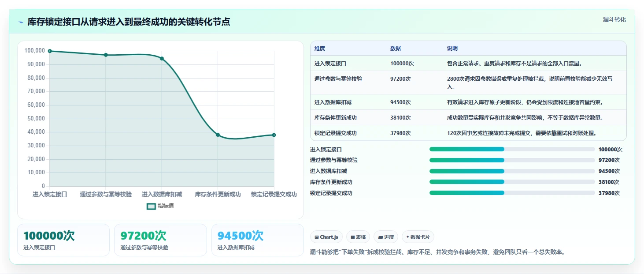Click the 维度 table column header
The height and width of the screenshot is (274, 644).
(320, 48)
